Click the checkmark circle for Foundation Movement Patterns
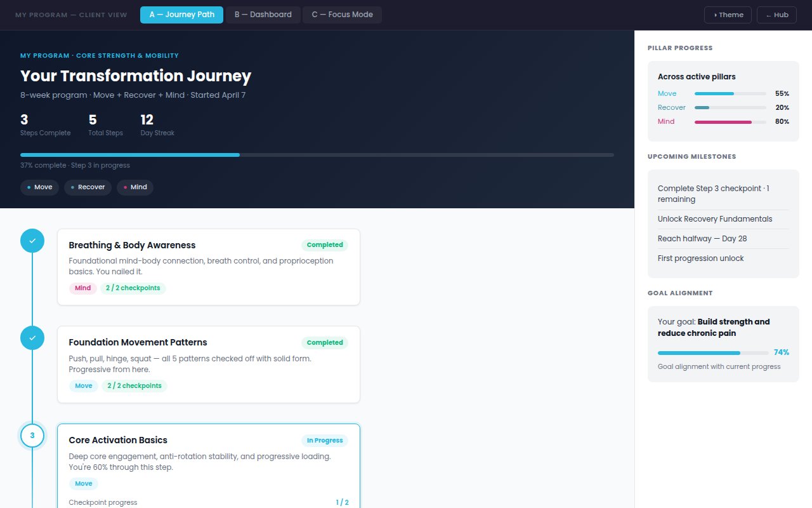 point(32,338)
